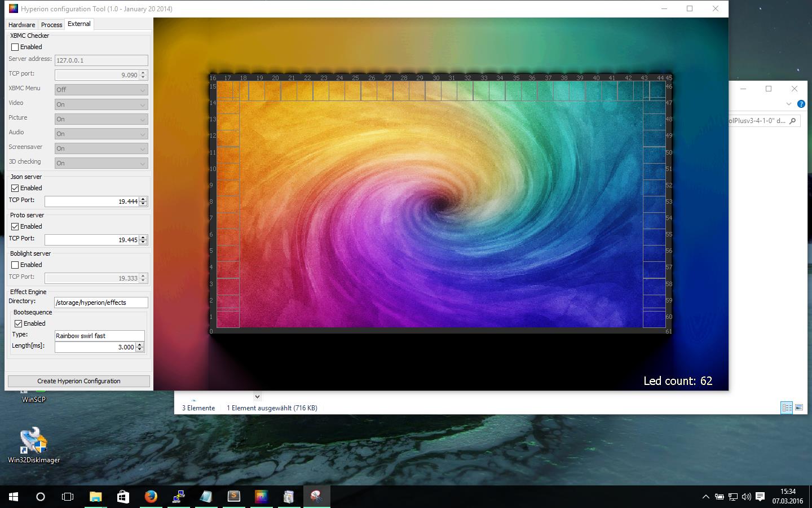The image size is (812, 508).
Task: Click the Hyperion rainbow icon in taskbar
Action: click(x=261, y=497)
